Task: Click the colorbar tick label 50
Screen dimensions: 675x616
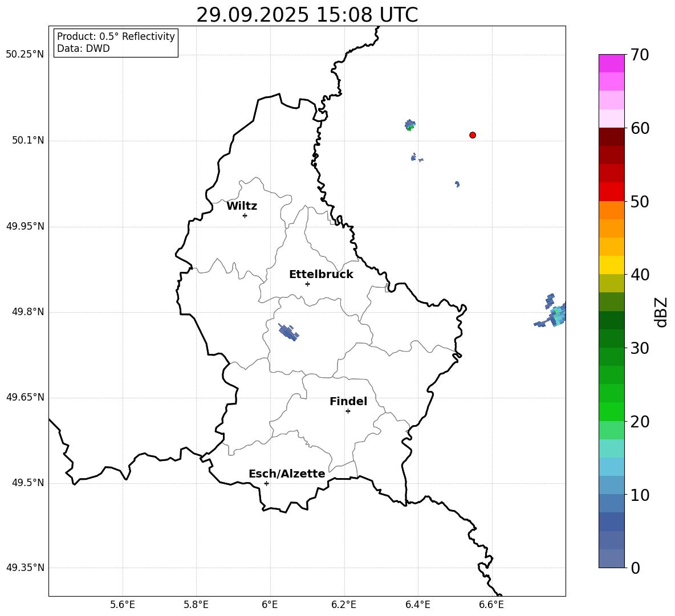Action: (640, 201)
